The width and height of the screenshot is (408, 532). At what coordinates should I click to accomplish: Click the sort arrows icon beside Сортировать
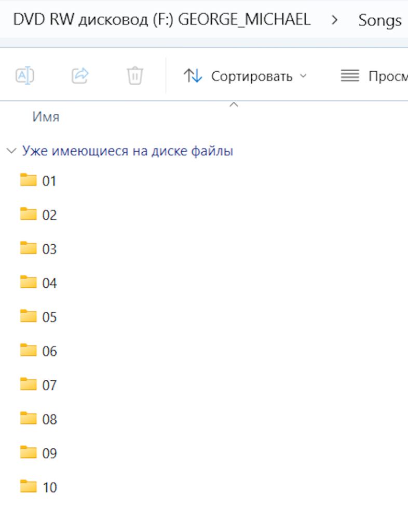click(193, 75)
